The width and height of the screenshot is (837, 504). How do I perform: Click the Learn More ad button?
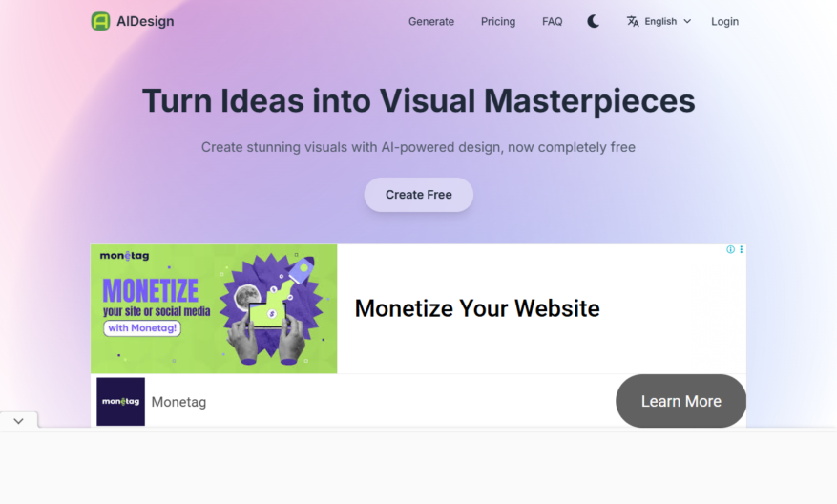[x=681, y=401]
